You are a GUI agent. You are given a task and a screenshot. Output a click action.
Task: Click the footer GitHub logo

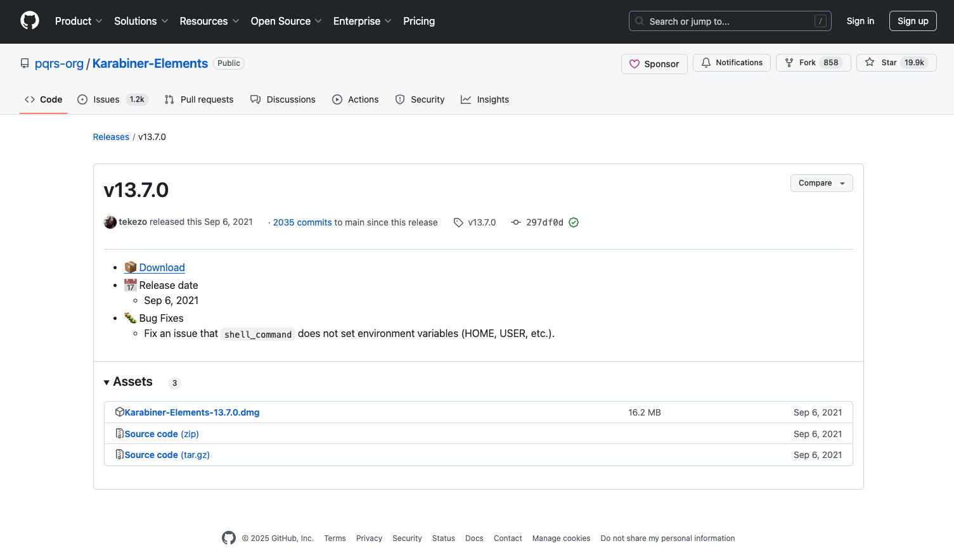(x=229, y=538)
